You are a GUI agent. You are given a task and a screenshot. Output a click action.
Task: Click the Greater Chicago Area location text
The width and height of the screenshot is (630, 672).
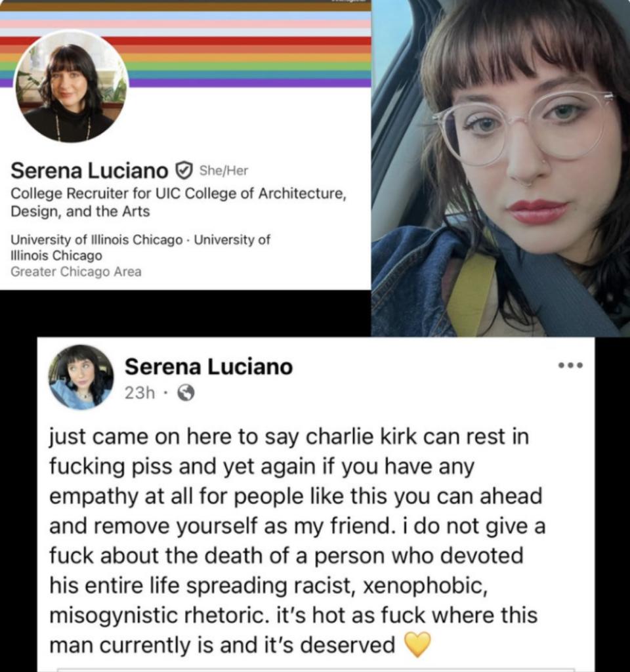76,272
